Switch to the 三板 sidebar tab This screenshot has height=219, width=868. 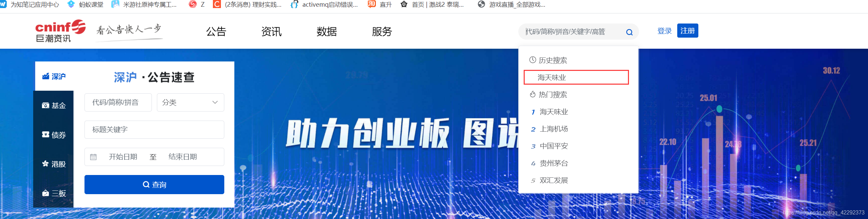[54, 193]
